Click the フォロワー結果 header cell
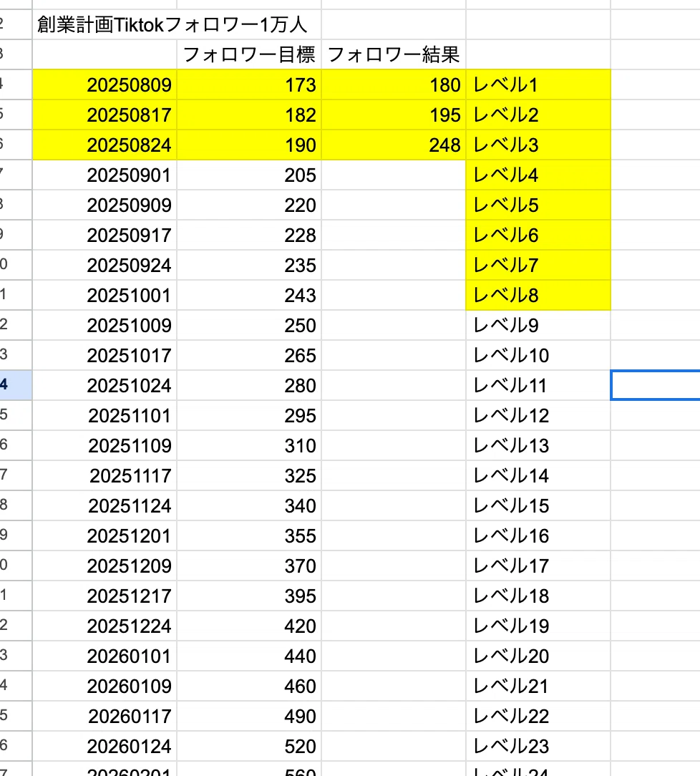Viewport: 700px width, 776px height. point(394,54)
